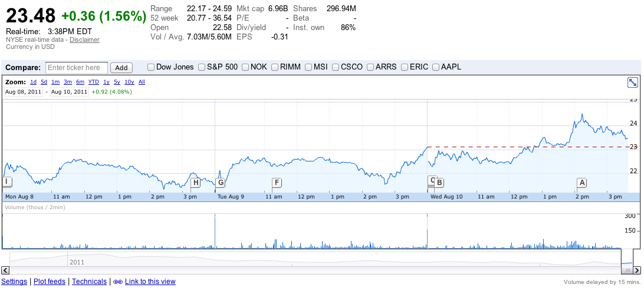Toggle the AAPL comparison checkbox

coord(436,67)
